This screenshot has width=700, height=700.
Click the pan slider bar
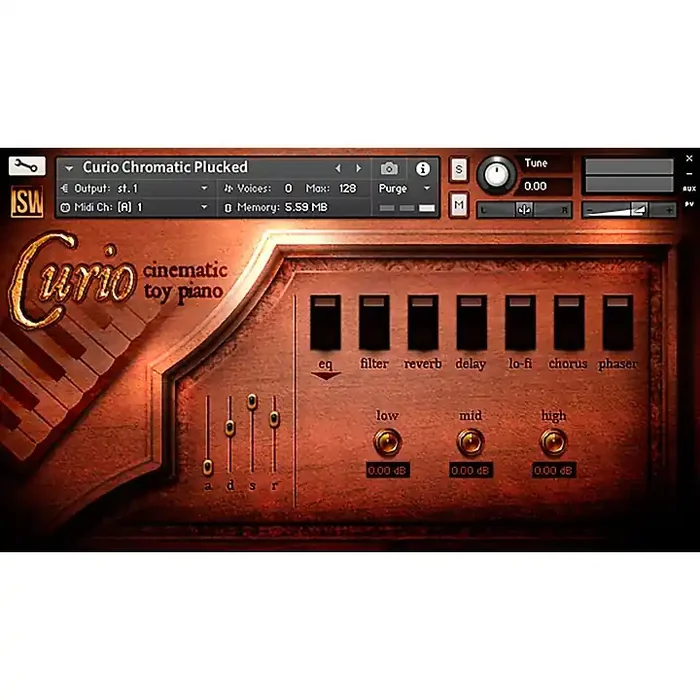pyautogui.click(x=525, y=210)
